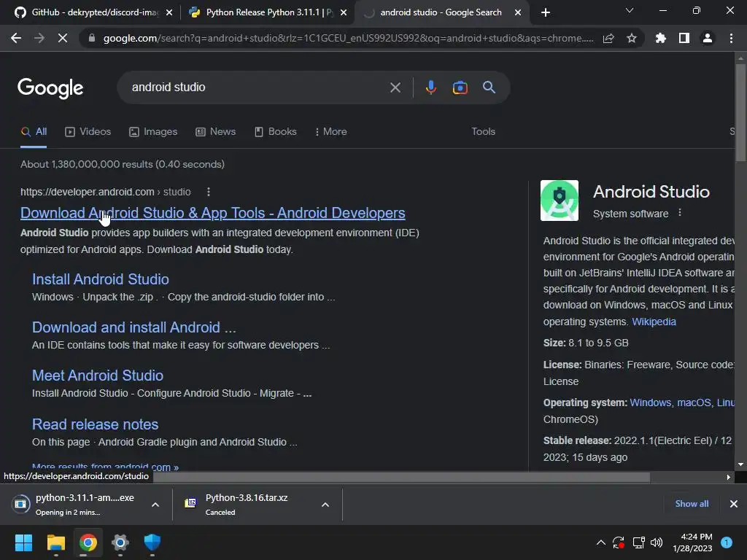
Task: Select the Books search tab
Action: tap(275, 131)
